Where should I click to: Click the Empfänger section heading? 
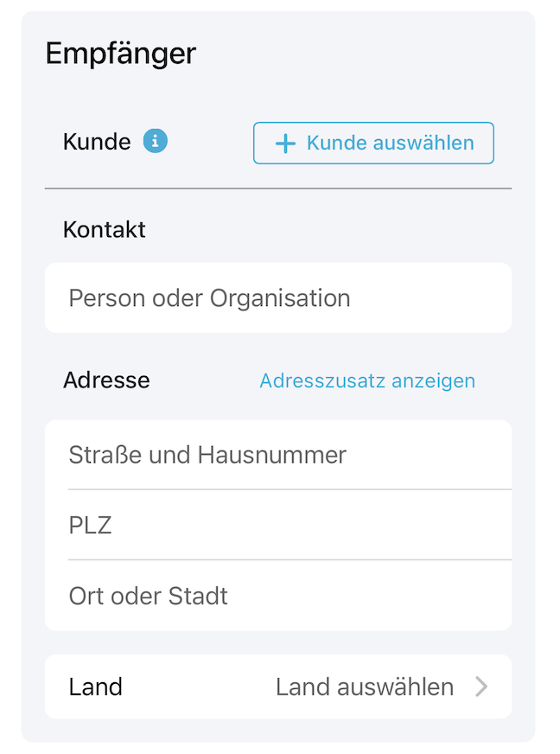pyautogui.click(x=121, y=54)
